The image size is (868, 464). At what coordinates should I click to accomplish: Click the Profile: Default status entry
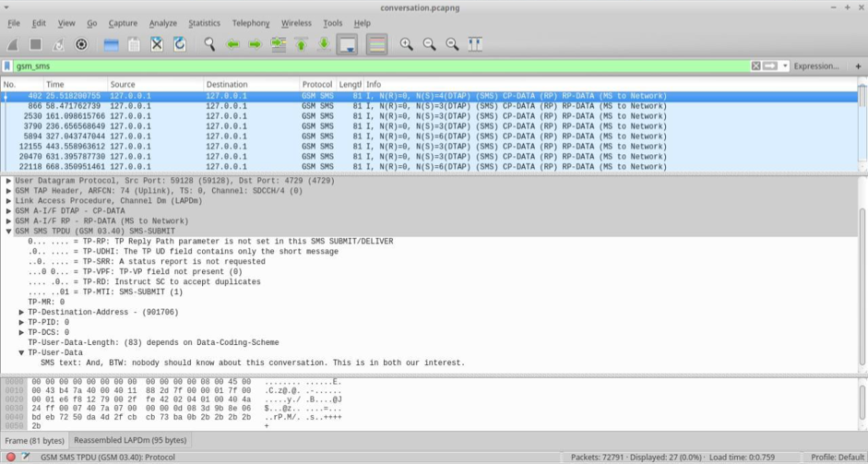838,458
